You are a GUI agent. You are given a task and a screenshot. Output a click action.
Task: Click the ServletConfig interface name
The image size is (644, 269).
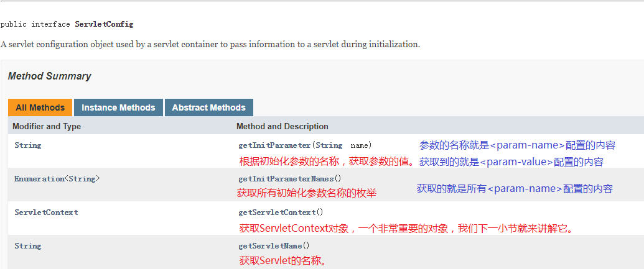coord(105,24)
